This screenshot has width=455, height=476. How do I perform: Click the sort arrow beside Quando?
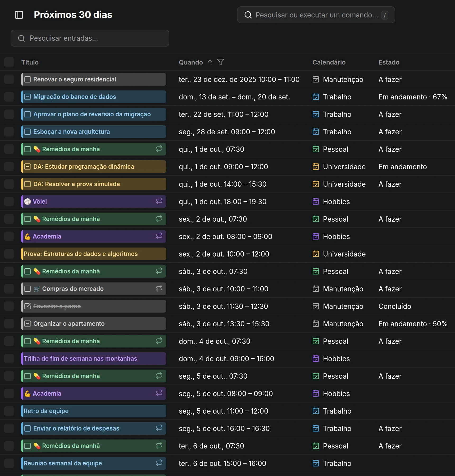pyautogui.click(x=210, y=62)
